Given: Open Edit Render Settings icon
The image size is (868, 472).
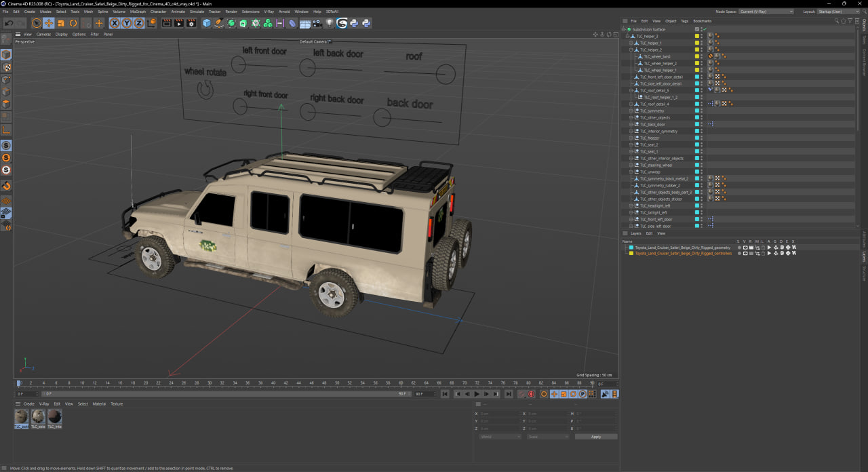Looking at the screenshot, I should (x=191, y=23).
